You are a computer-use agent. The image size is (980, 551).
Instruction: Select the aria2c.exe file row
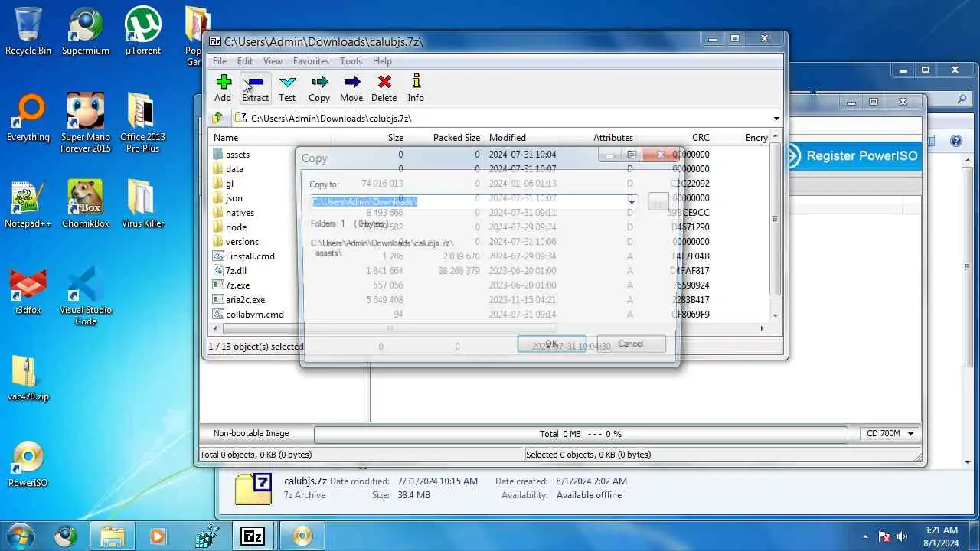point(245,300)
